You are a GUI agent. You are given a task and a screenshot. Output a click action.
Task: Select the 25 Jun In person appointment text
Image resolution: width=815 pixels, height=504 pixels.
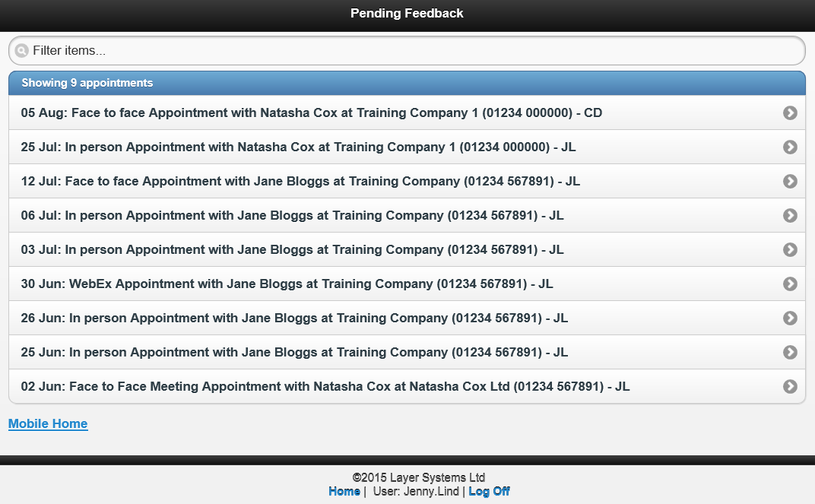[294, 352]
